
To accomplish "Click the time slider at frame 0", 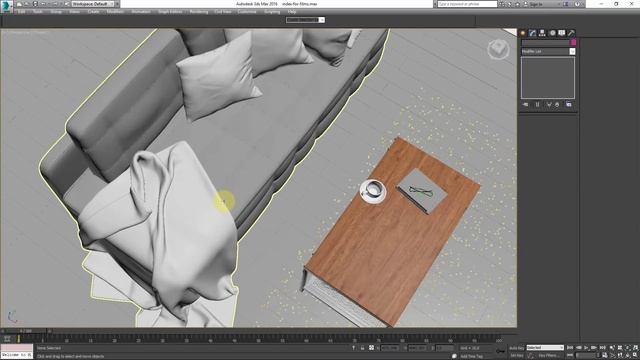I will (26, 331).
